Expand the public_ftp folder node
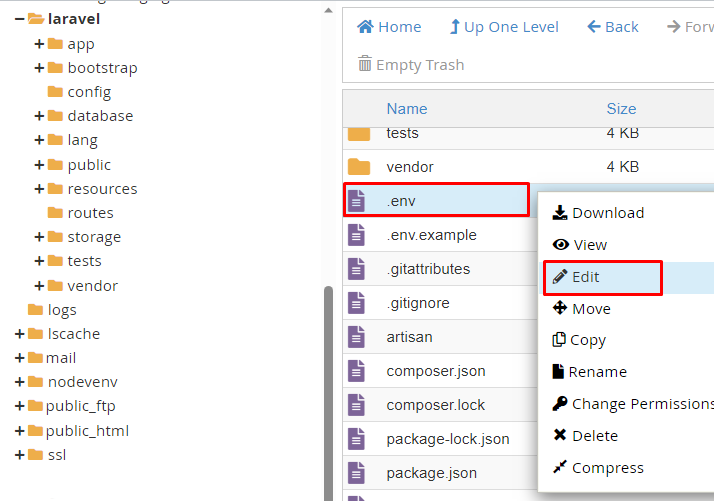This screenshot has width=714, height=501. (x=19, y=406)
